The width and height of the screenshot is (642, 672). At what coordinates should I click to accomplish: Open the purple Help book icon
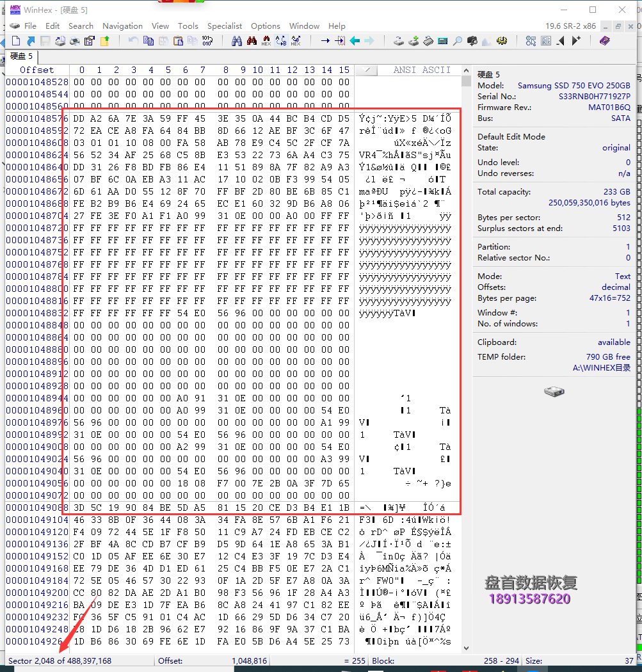click(605, 41)
